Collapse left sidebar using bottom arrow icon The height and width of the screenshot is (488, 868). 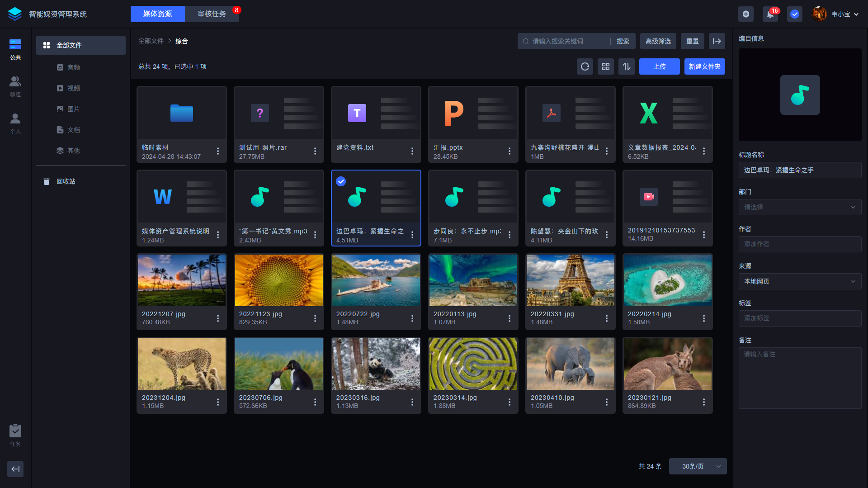pos(15,469)
